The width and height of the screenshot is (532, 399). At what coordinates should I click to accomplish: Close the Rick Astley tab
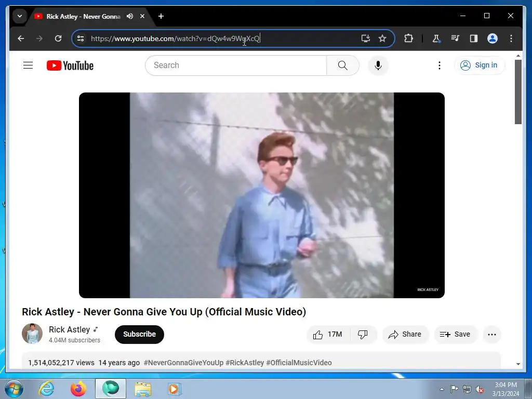coord(142,16)
